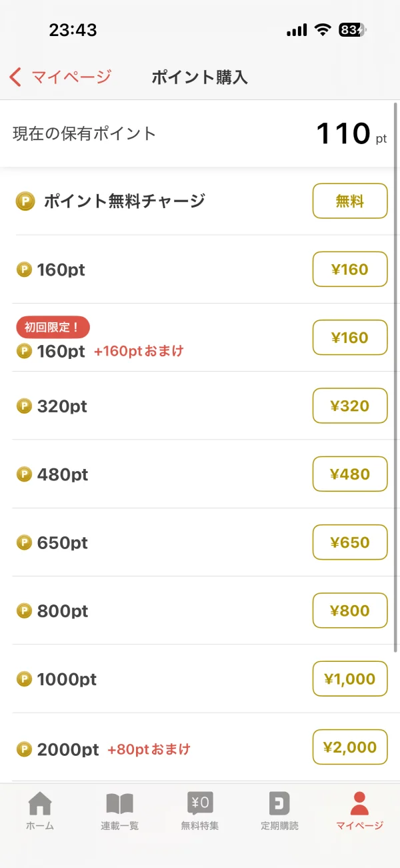This screenshot has width=400, height=868.
Task: Tap the back chevron beside マイページ
Action: 16,77
